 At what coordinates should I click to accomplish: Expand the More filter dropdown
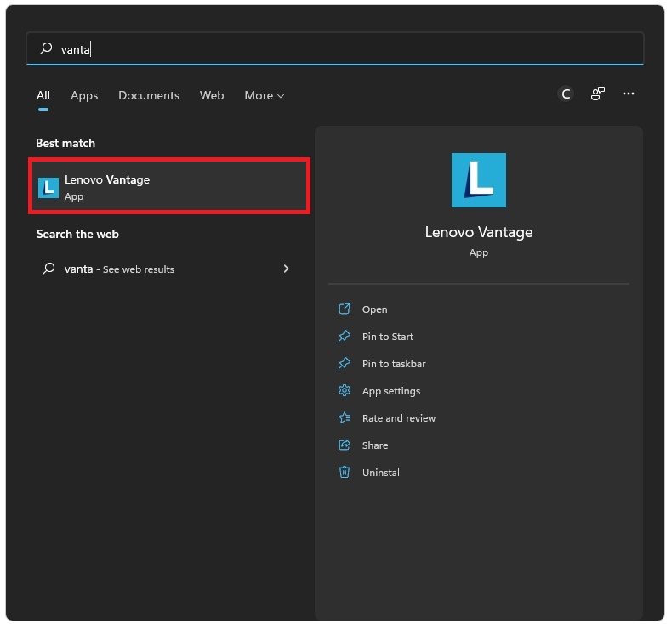[x=264, y=96]
